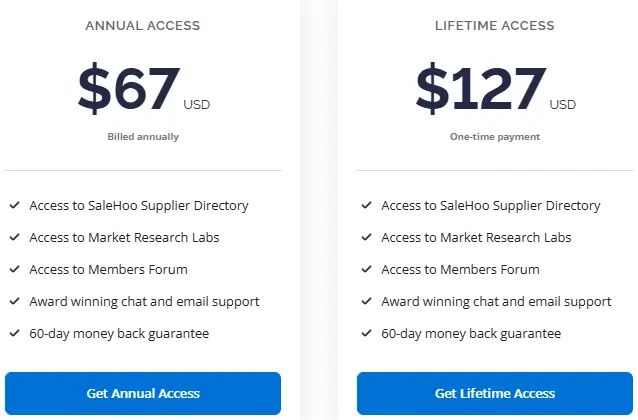Click Access to Market Research Labs in Lifetime plan
Screen dimensions: 638x420
476,238
